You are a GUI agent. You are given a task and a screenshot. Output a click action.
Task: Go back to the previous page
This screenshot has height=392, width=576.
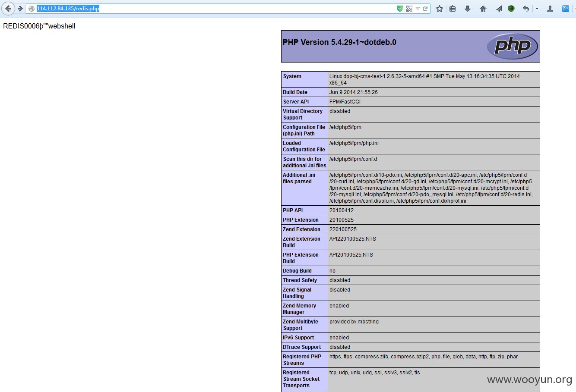8,9
